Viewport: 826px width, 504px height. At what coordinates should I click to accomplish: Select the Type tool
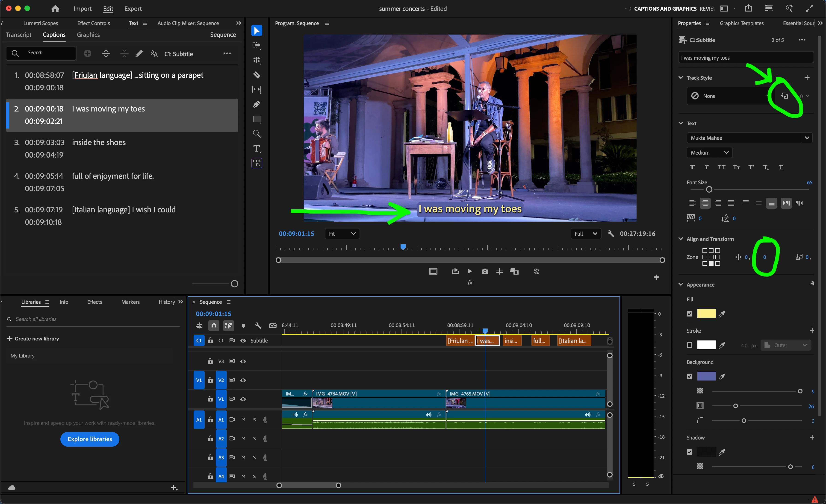tap(257, 148)
